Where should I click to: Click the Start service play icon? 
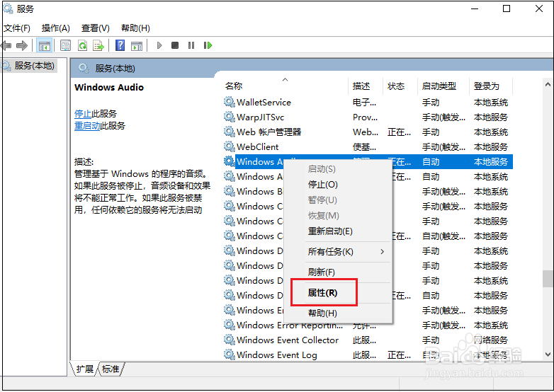[x=159, y=45]
